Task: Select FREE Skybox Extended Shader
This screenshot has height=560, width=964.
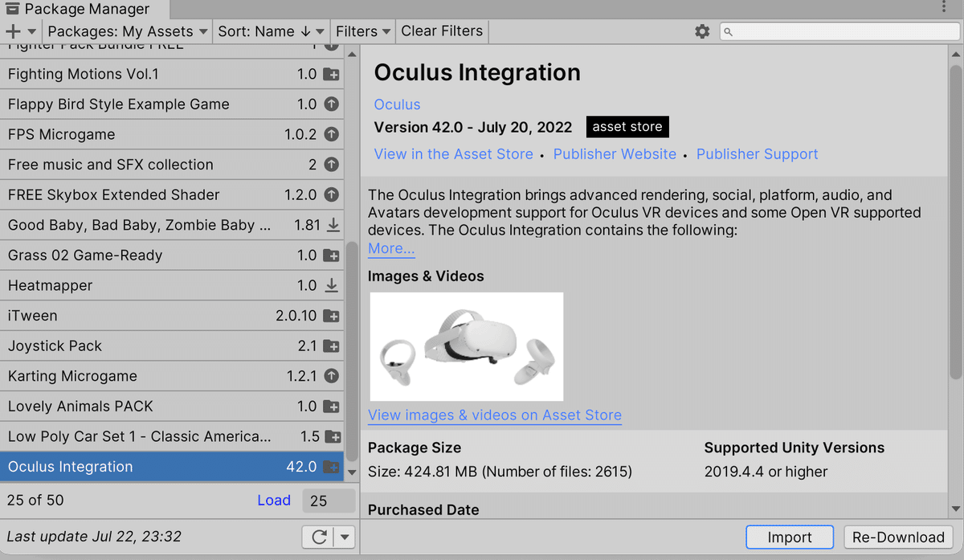Action: pos(172,194)
